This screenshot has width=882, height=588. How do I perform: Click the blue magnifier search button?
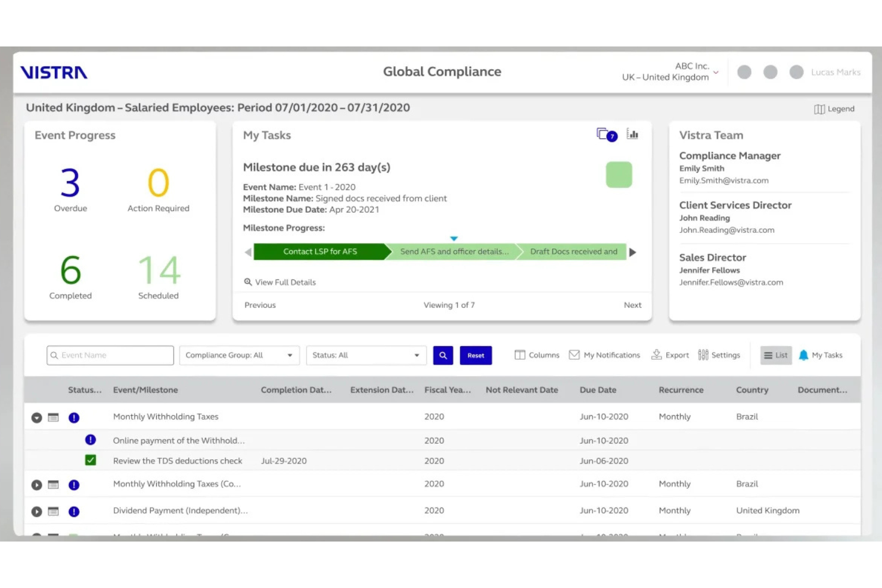tap(443, 355)
